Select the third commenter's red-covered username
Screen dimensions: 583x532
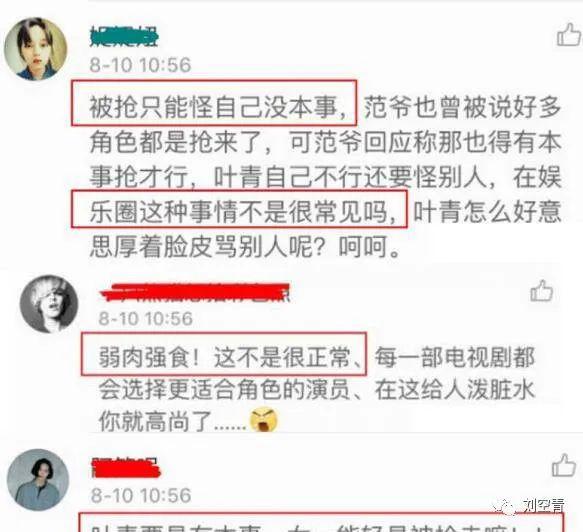coord(126,467)
